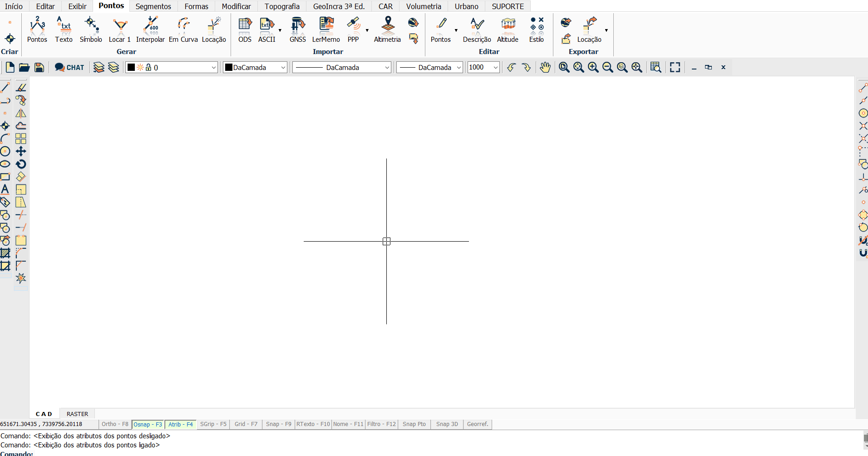The width and height of the screenshot is (868, 456).
Task: Toggle SGrip - F5 option
Action: [213, 424]
